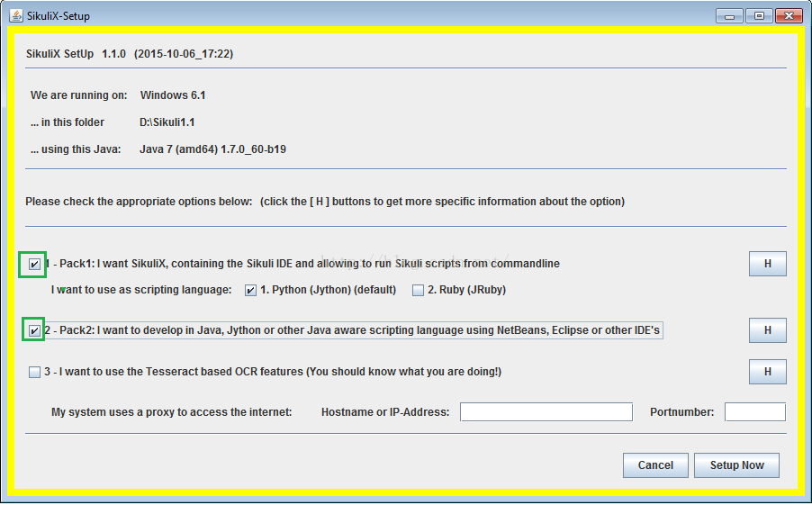
Task: Click the Hostname or IP-Address field
Action: pos(546,411)
